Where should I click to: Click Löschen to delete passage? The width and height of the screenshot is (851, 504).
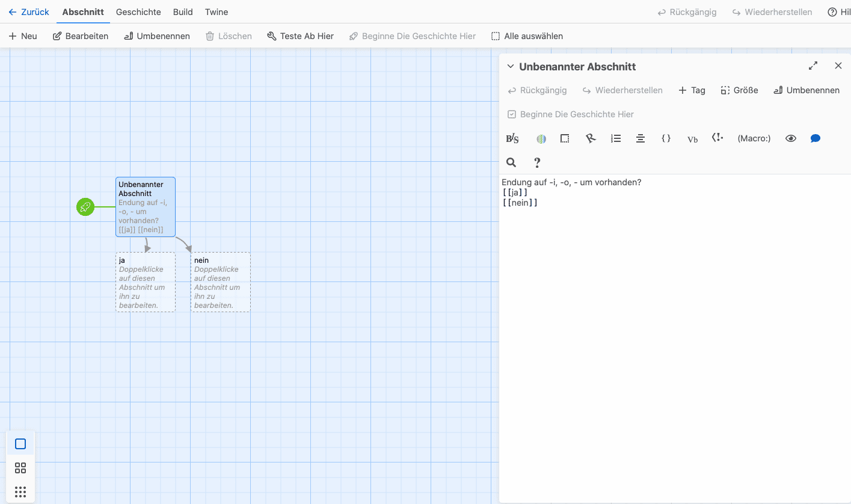tap(229, 36)
